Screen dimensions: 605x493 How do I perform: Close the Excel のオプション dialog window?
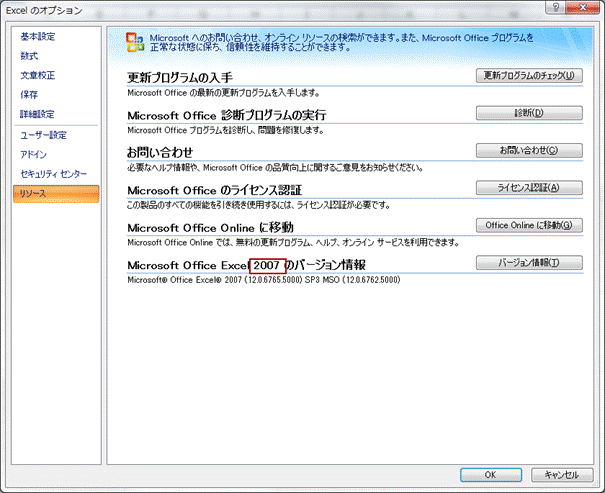pyautogui.click(x=583, y=9)
